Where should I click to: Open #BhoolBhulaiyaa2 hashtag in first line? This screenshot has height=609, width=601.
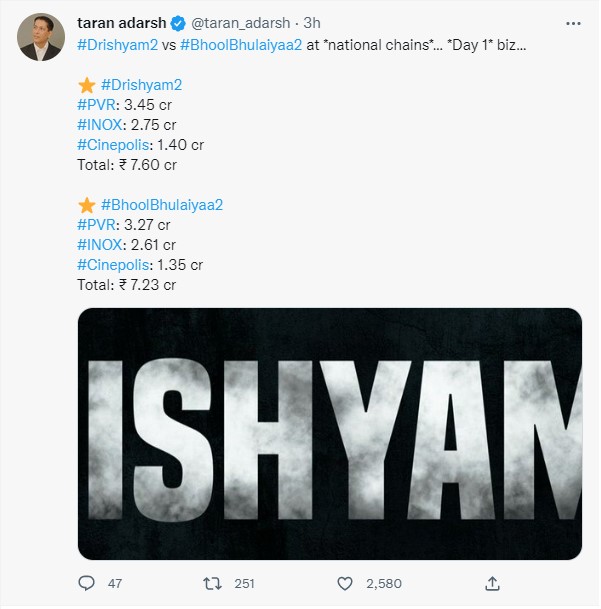click(239, 45)
